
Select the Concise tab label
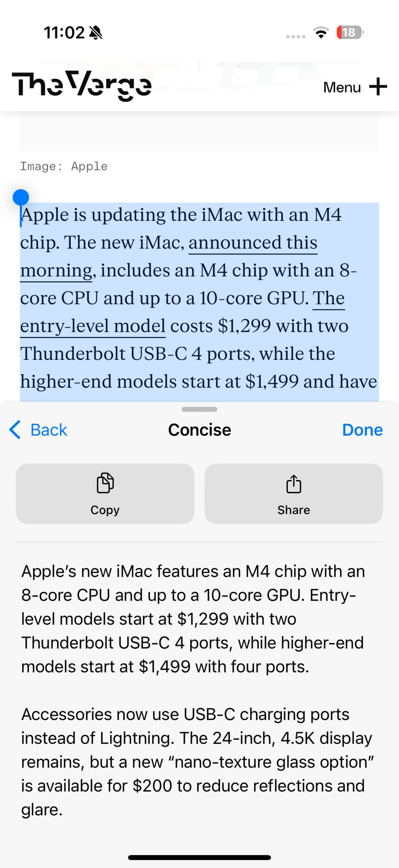click(199, 429)
